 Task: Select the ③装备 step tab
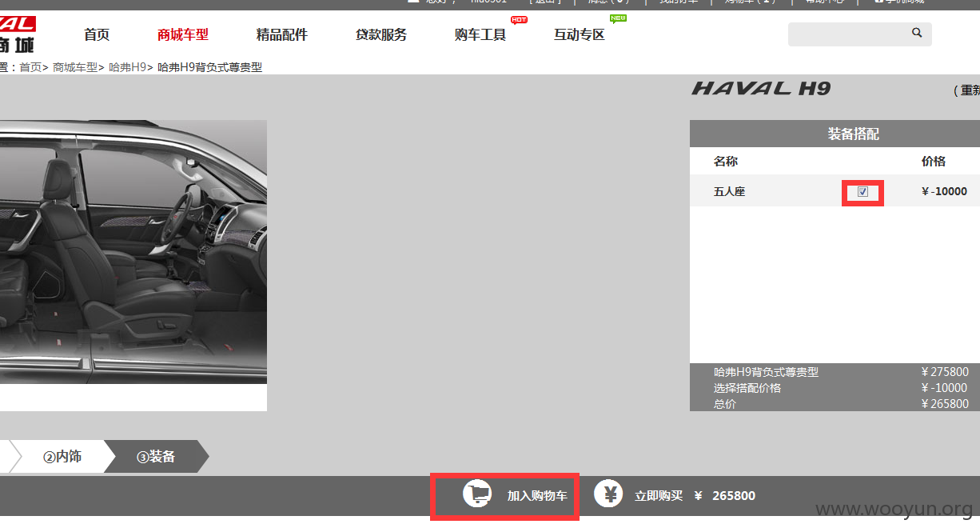(157, 457)
